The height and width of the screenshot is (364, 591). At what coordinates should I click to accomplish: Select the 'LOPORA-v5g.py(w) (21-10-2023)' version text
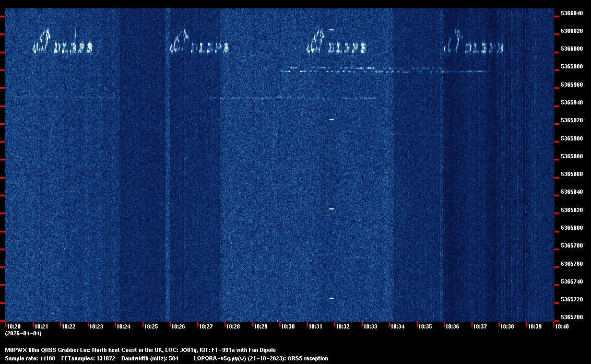point(240,358)
